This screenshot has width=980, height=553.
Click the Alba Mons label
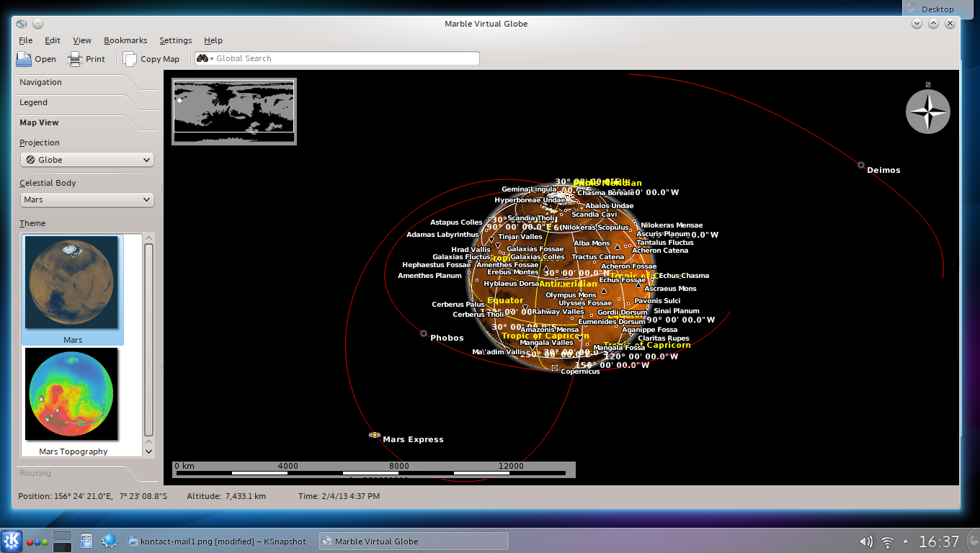592,243
